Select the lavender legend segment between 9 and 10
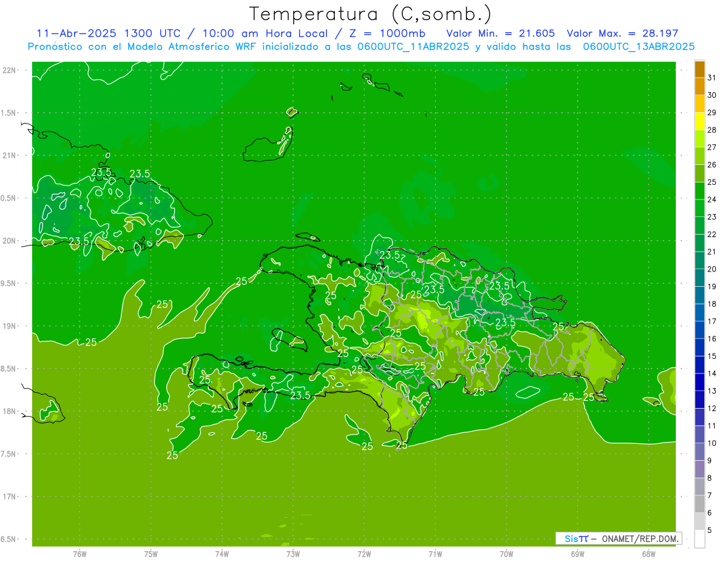The width and height of the screenshot is (728, 562). 699,452
